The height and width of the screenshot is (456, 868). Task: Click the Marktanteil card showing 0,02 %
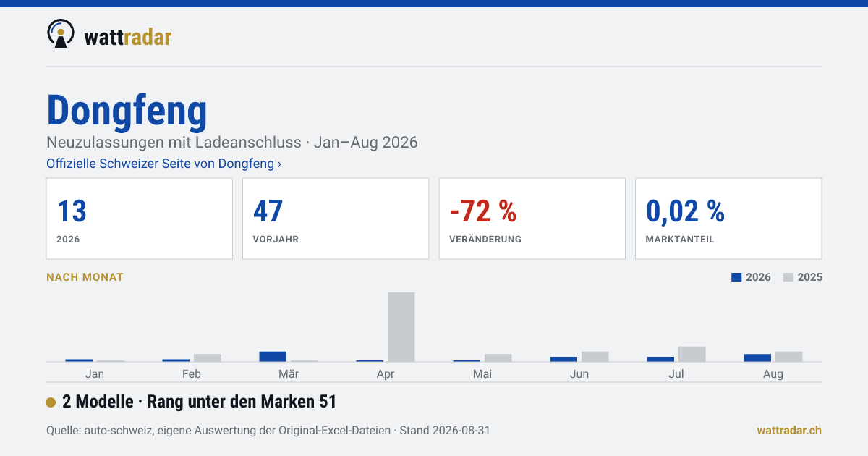pos(728,219)
